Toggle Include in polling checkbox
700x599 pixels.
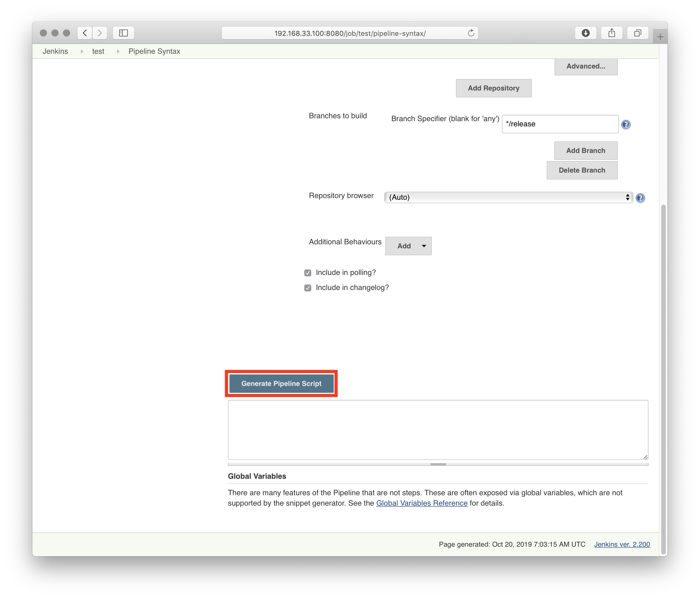307,273
